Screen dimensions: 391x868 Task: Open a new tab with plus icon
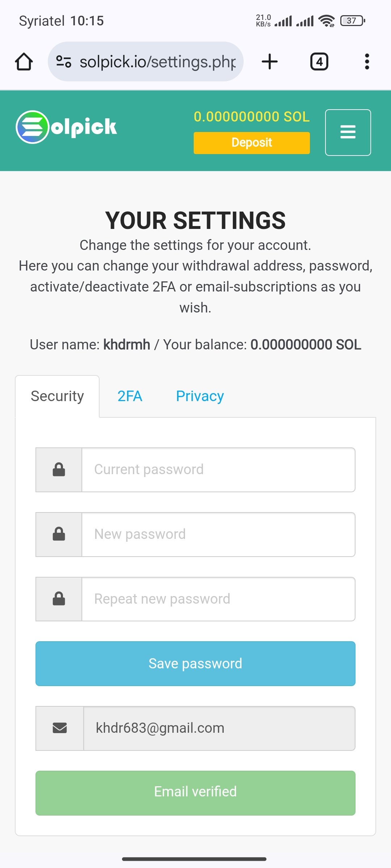click(270, 61)
